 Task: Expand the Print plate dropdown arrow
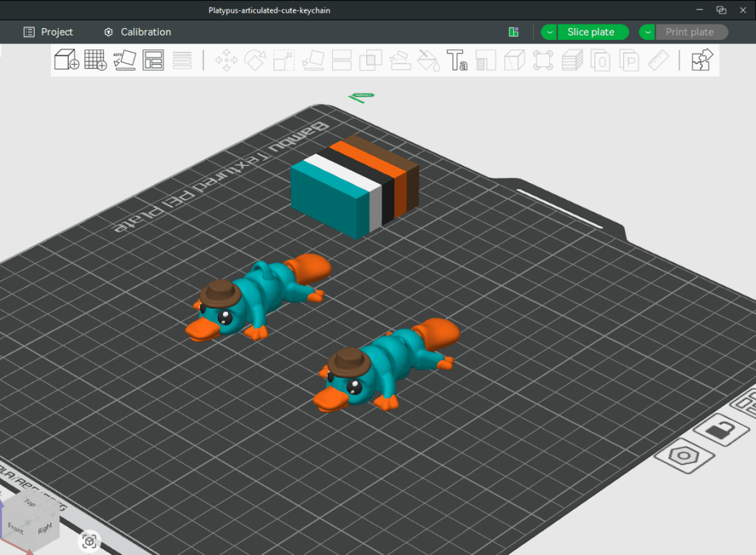(x=647, y=32)
